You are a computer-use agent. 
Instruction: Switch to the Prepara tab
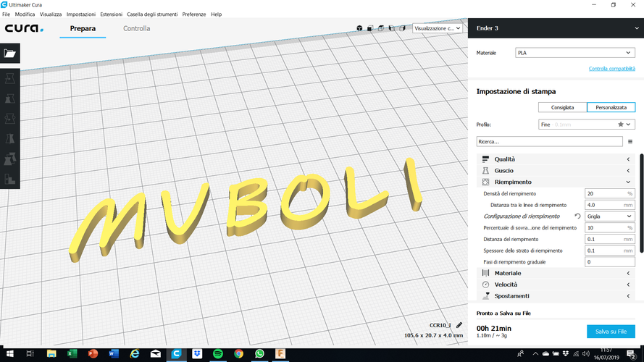pyautogui.click(x=83, y=29)
